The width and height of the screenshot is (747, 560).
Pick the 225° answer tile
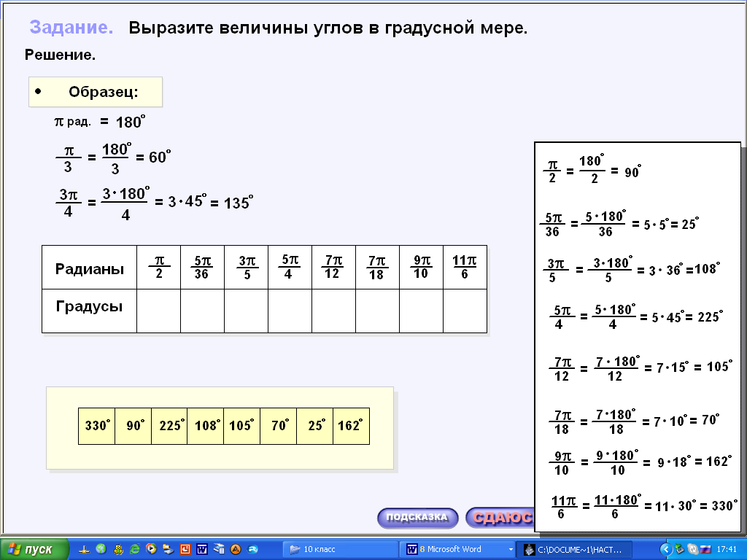click(169, 426)
